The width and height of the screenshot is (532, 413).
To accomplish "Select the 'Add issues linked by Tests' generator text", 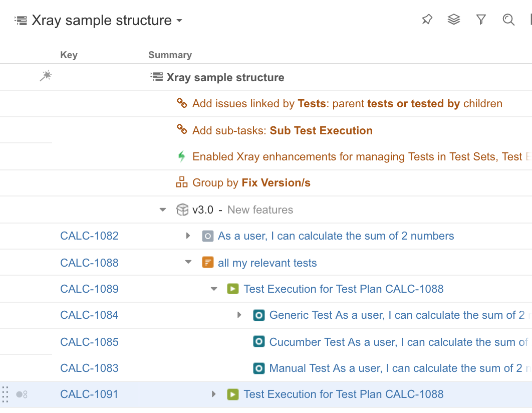I will (348, 104).
